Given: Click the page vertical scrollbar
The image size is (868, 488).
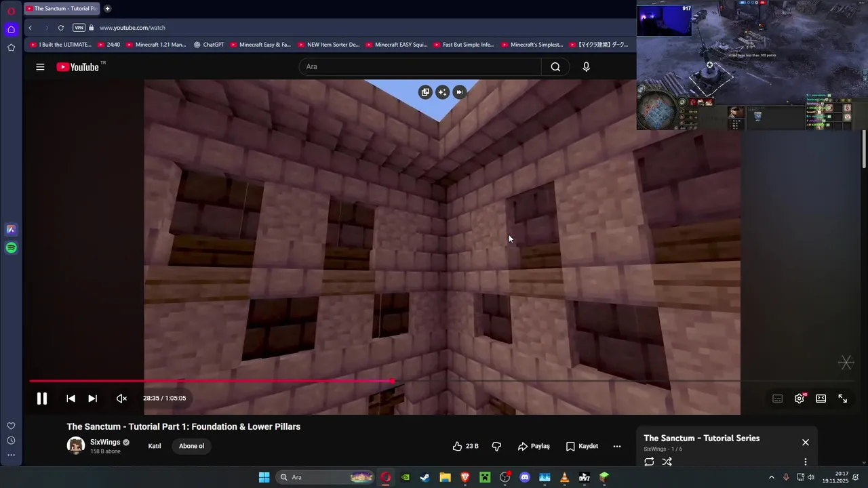Looking at the screenshot, I should pyautogui.click(x=864, y=148).
